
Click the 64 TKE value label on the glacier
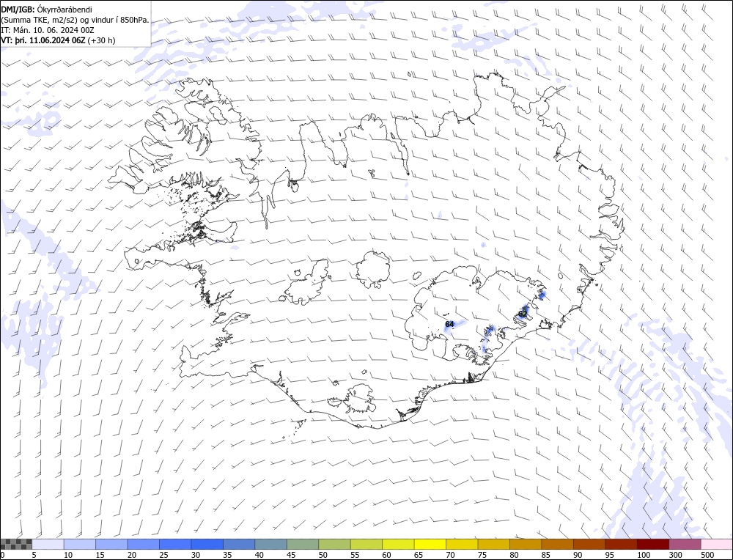[x=449, y=324]
